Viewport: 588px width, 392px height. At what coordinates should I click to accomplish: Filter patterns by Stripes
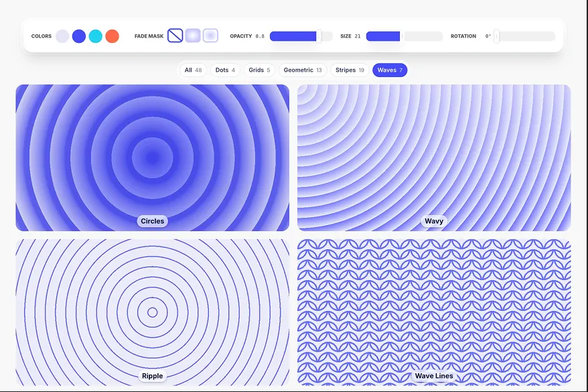pyautogui.click(x=350, y=70)
